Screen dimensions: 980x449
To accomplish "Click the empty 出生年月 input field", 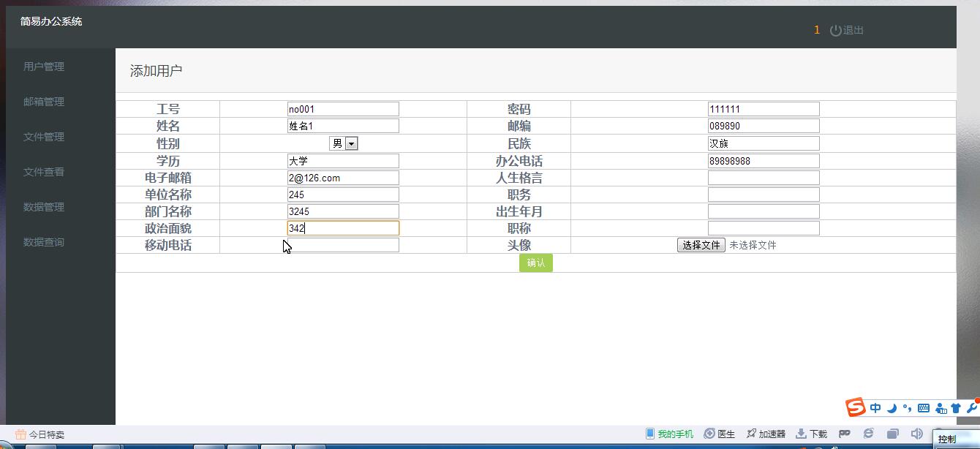I will pyautogui.click(x=764, y=211).
